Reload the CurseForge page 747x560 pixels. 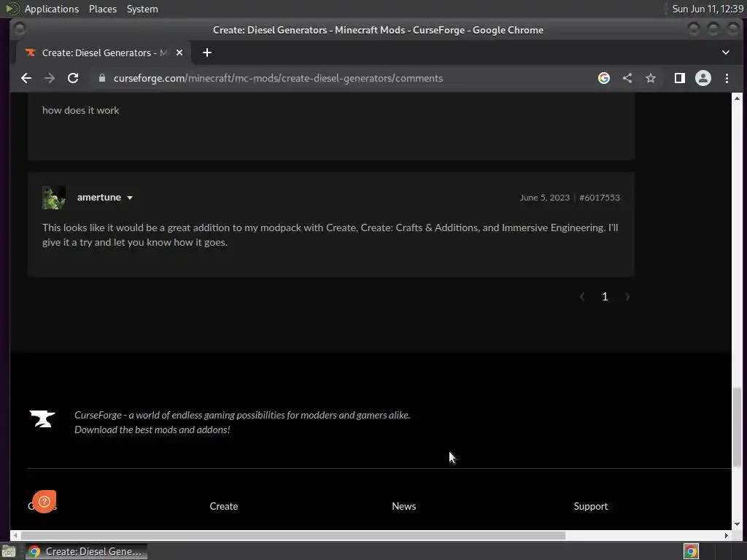(x=73, y=78)
